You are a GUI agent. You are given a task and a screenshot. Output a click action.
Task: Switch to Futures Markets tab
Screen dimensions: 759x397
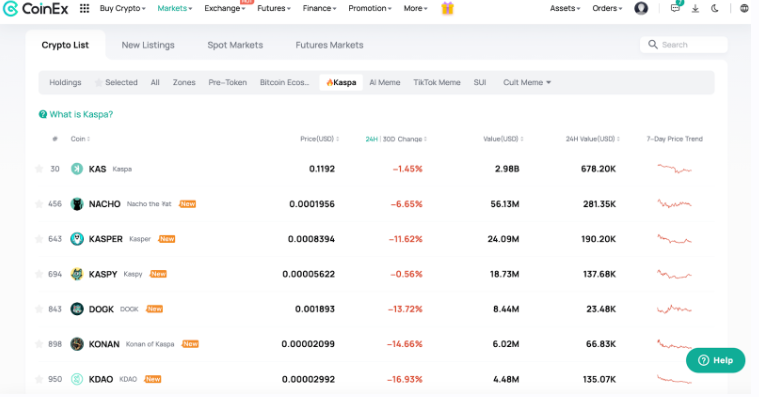pyautogui.click(x=329, y=45)
